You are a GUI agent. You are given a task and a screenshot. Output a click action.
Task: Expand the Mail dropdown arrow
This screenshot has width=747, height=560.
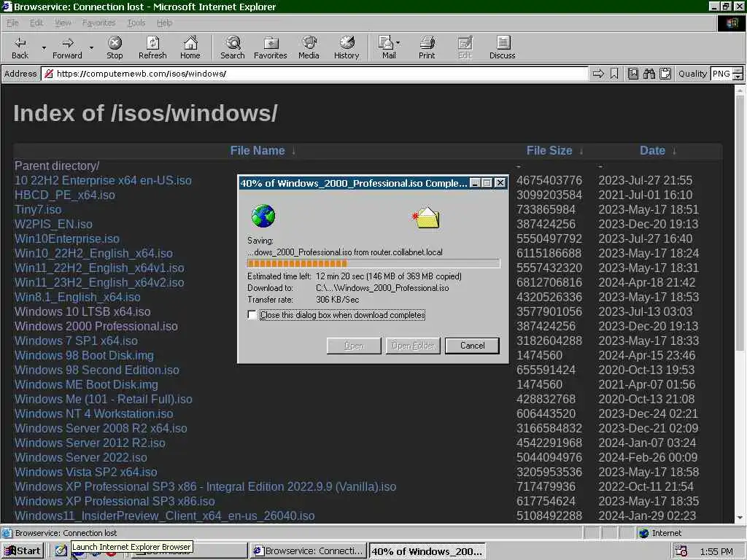click(x=398, y=43)
